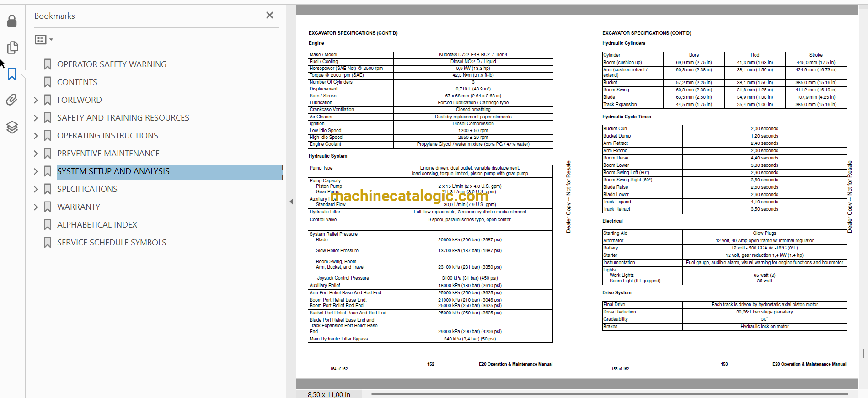
Task: Click the 'Glow Plugs' starting aid cell
Action: tap(764, 233)
